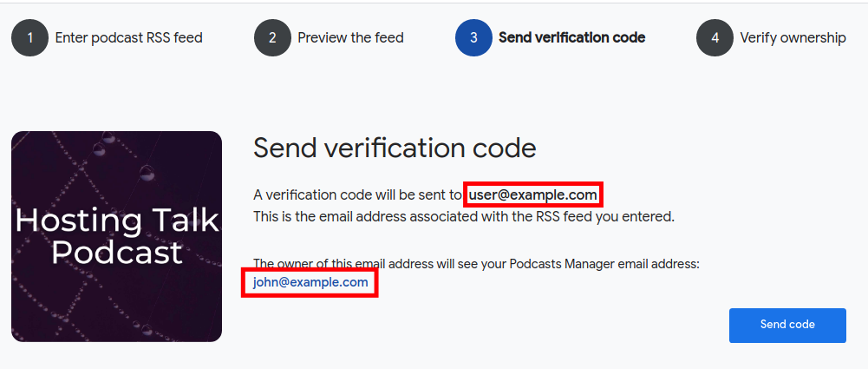Click the 'This is the email address associated' sentence
The width and height of the screenshot is (868, 369).
(x=382, y=216)
